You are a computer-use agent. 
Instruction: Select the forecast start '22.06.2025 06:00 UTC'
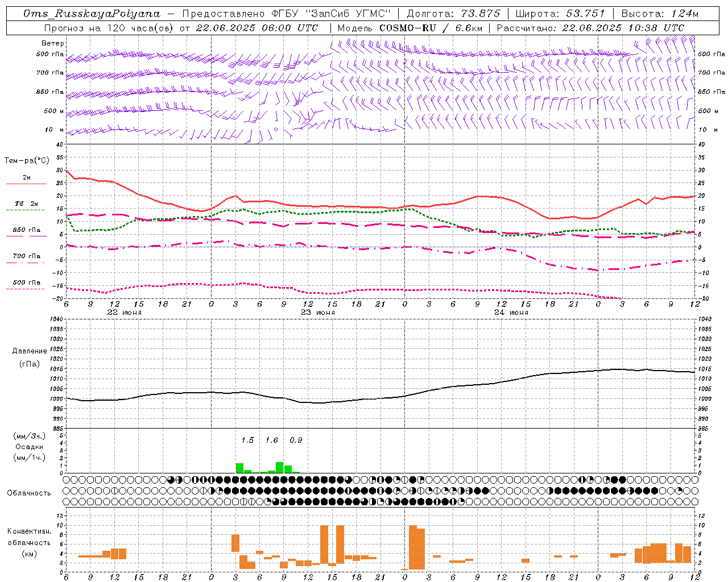pyautogui.click(x=257, y=28)
